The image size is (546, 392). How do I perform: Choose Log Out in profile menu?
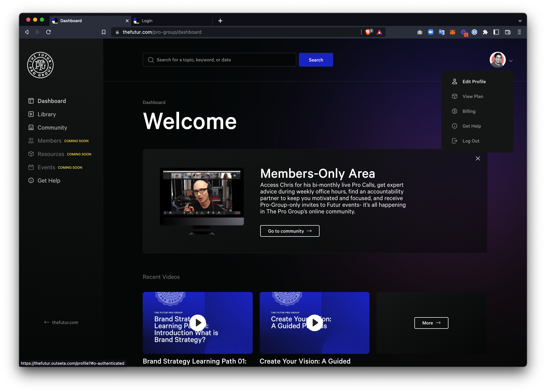click(x=471, y=141)
